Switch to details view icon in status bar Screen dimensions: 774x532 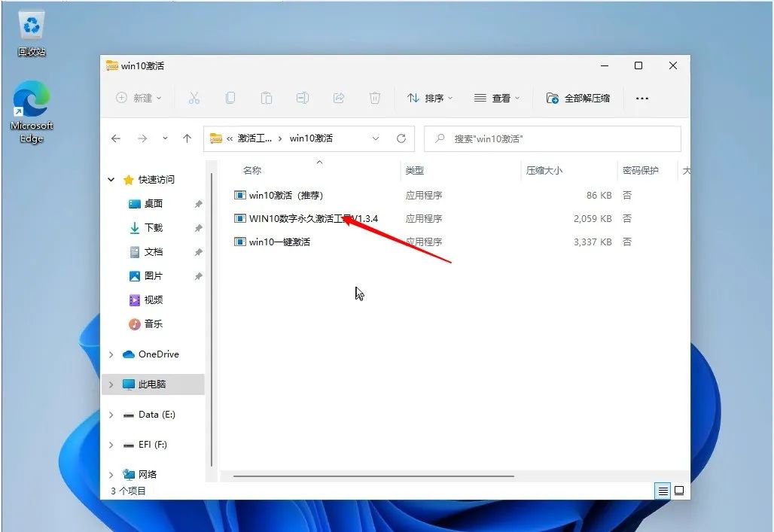(x=663, y=491)
